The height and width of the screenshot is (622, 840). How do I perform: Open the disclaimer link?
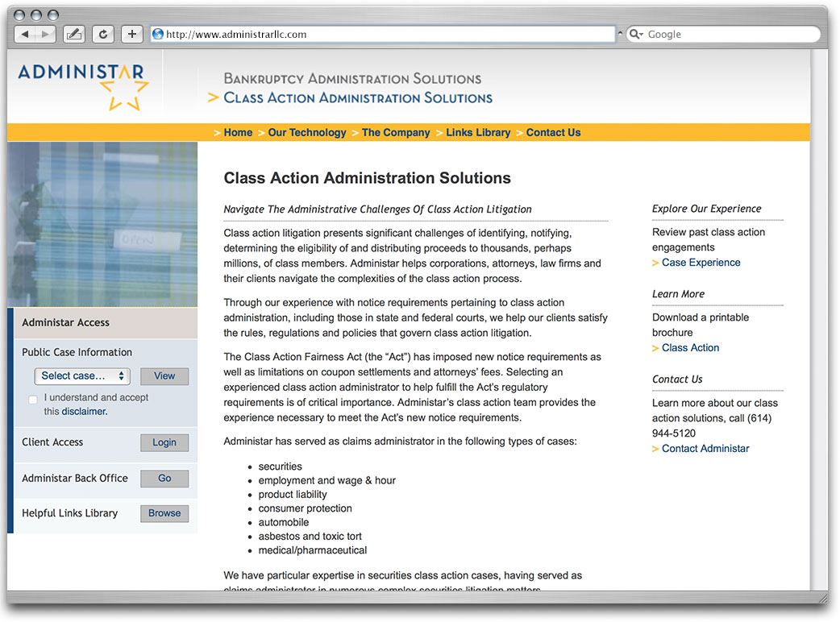click(84, 412)
